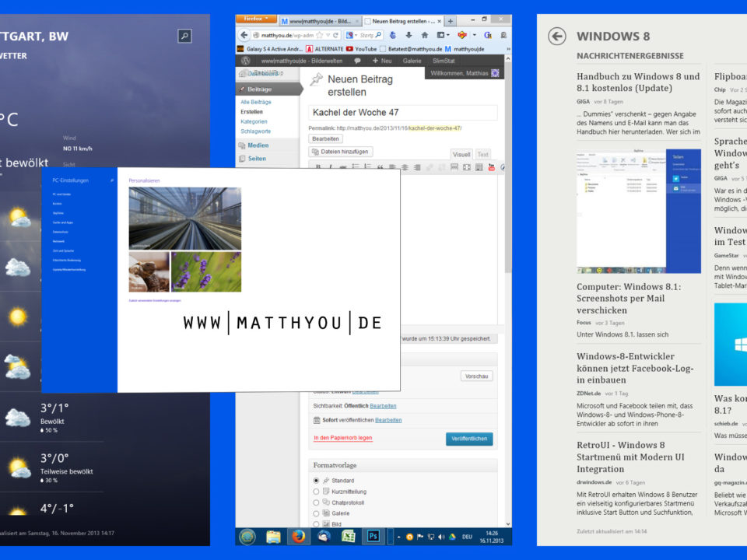747x560 pixels.
Task: Click the WordPress logo in admin bar
Action: tap(245, 61)
